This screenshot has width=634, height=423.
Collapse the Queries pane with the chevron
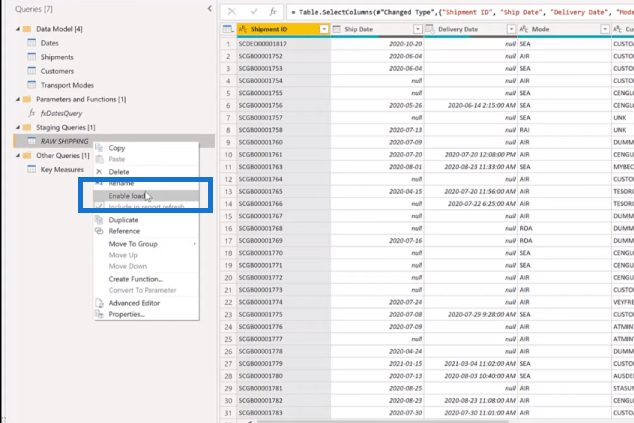pyautogui.click(x=207, y=8)
